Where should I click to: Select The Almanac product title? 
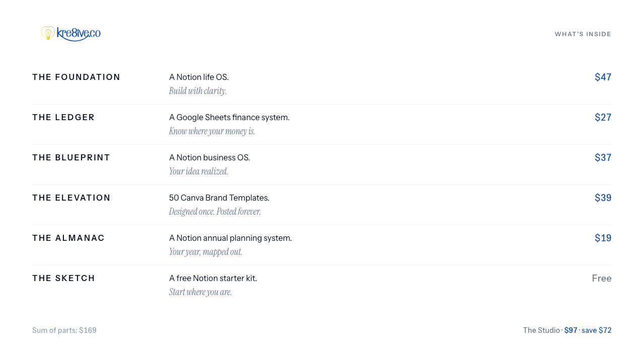coord(68,238)
